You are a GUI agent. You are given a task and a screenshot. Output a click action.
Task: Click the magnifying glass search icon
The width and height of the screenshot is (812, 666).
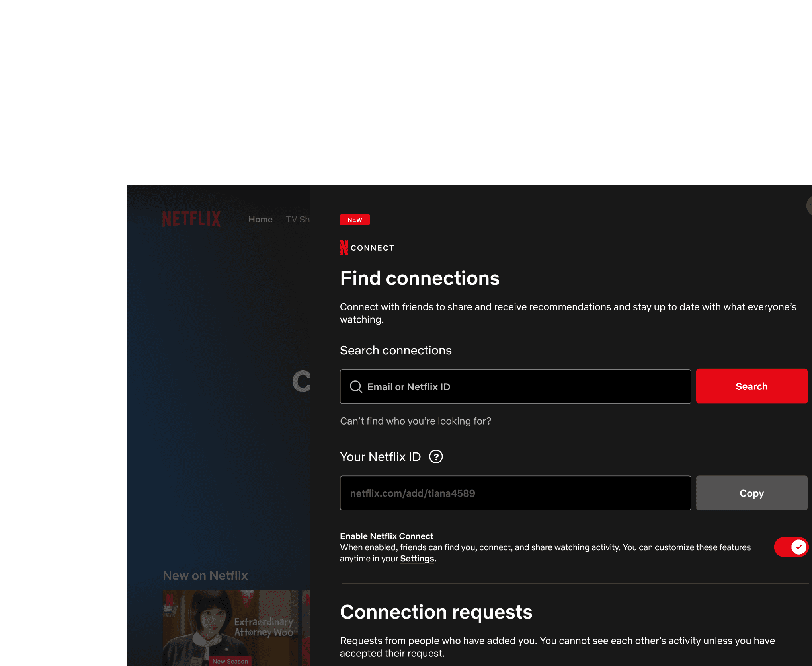pyautogui.click(x=355, y=387)
